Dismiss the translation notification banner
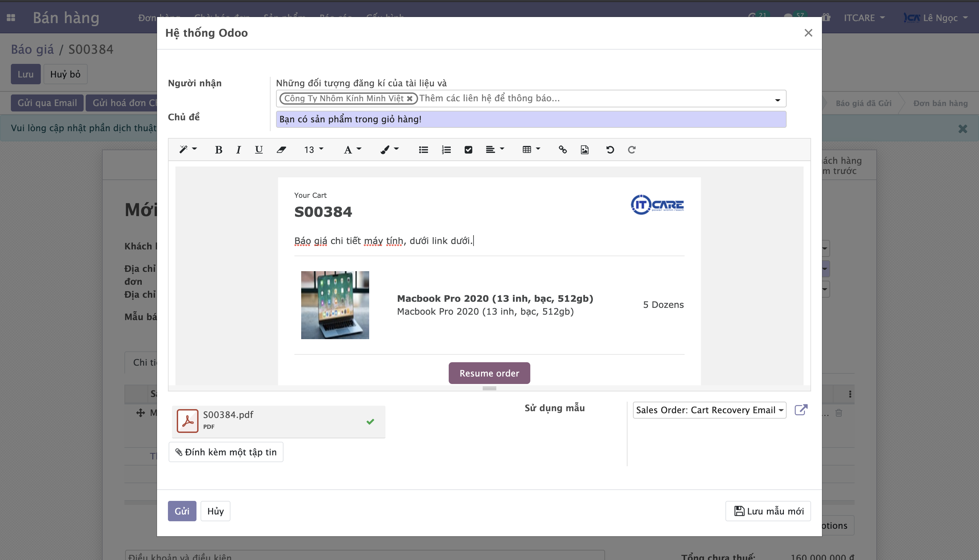Image resolution: width=979 pixels, height=560 pixels. (962, 129)
